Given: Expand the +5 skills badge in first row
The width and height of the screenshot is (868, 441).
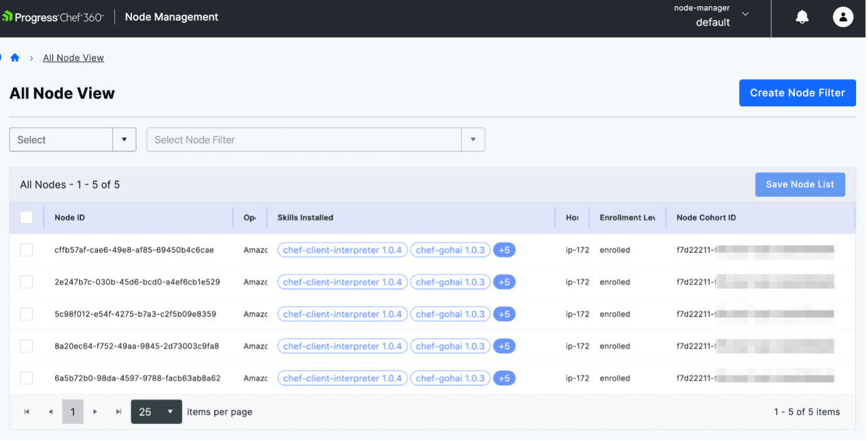Looking at the screenshot, I should click(x=504, y=250).
